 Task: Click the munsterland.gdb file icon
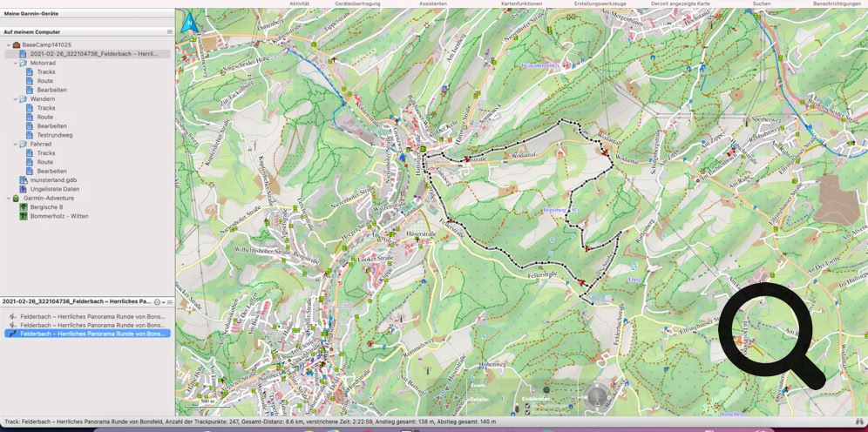coord(24,180)
